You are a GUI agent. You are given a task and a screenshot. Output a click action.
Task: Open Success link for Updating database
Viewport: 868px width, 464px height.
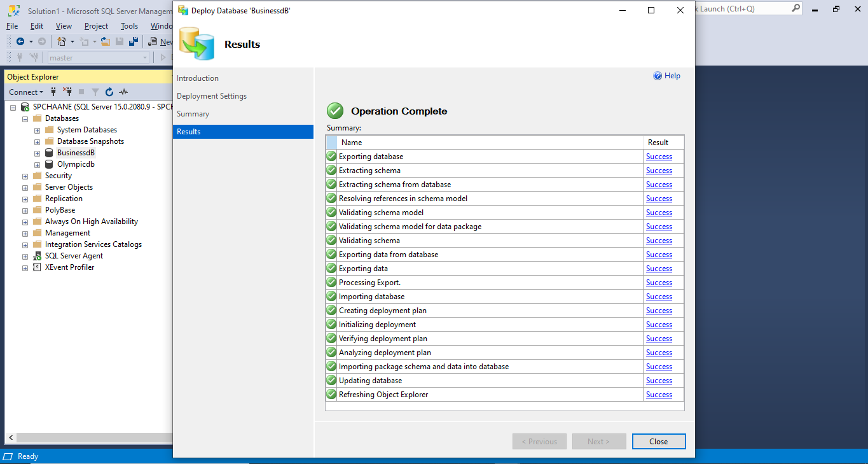click(659, 381)
